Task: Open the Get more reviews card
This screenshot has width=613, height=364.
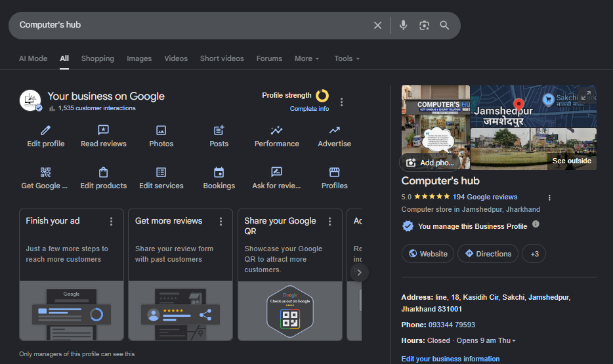Action: tap(180, 275)
